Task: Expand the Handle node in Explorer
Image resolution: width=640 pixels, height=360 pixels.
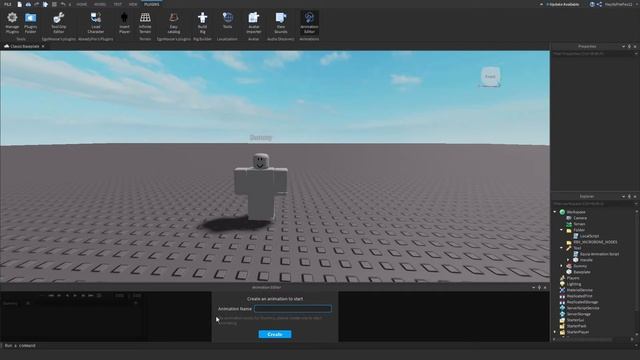Action: coord(568,260)
